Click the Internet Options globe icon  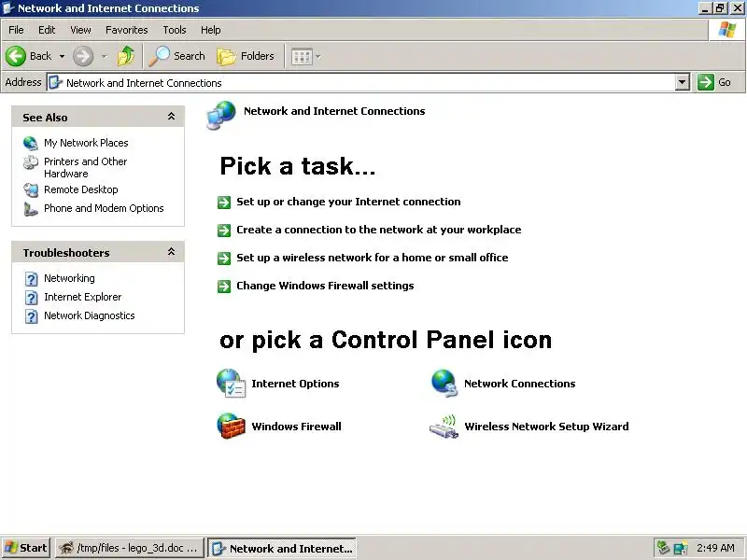[x=231, y=383]
